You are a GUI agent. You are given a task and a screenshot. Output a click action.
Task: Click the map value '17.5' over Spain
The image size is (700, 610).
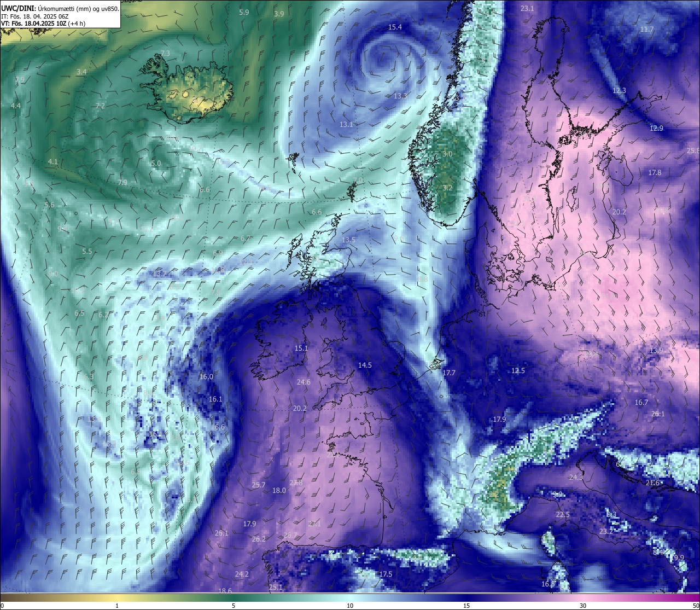[386, 574]
